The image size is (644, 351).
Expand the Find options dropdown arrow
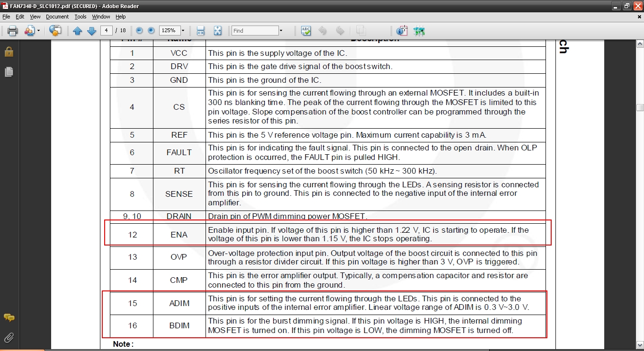[281, 31]
